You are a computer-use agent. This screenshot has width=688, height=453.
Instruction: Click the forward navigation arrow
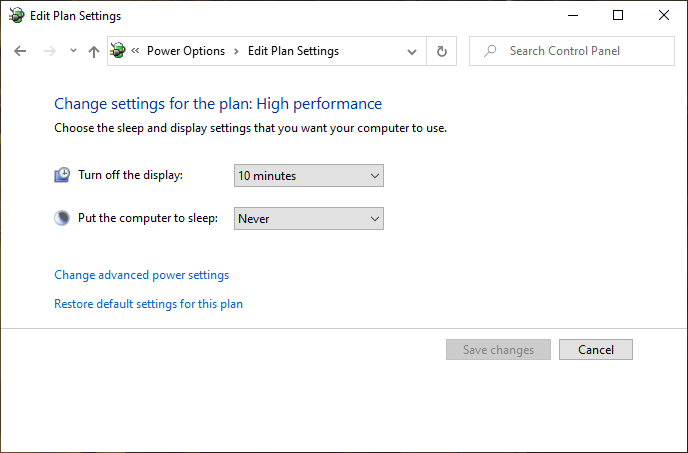tap(50, 51)
